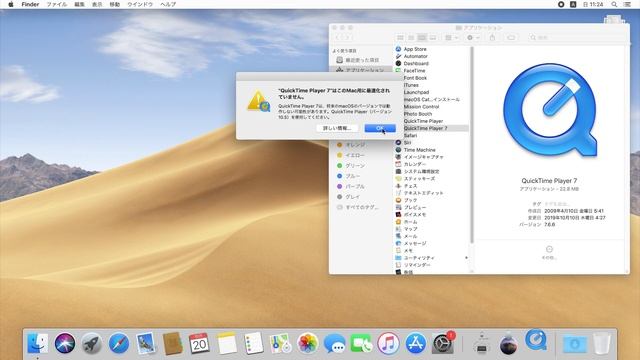Select Automator in the applications list
The image size is (640, 360).
pyautogui.click(x=416, y=56)
